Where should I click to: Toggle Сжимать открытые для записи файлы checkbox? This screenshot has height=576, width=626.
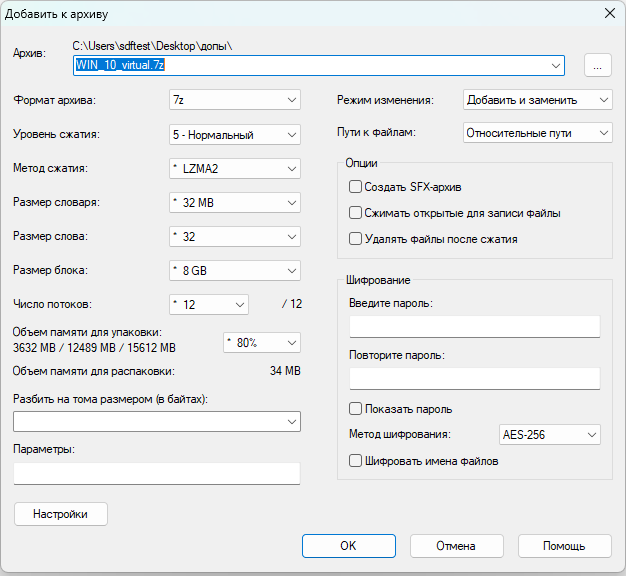click(x=355, y=213)
